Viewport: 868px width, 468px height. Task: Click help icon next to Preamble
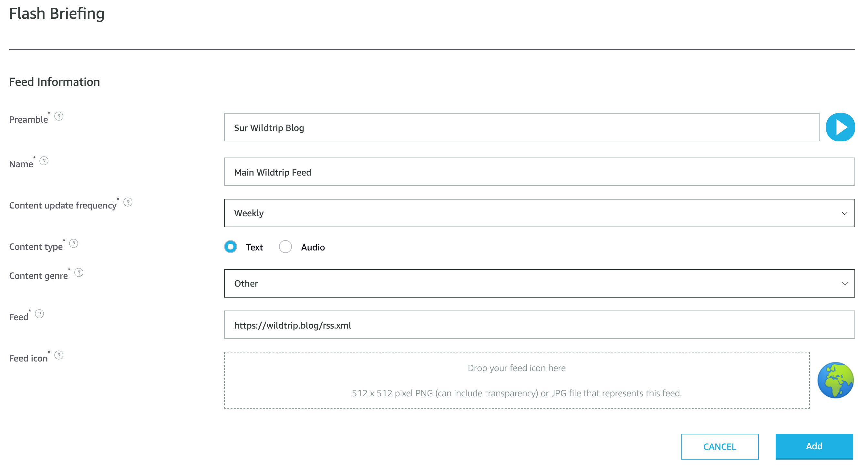coord(59,117)
